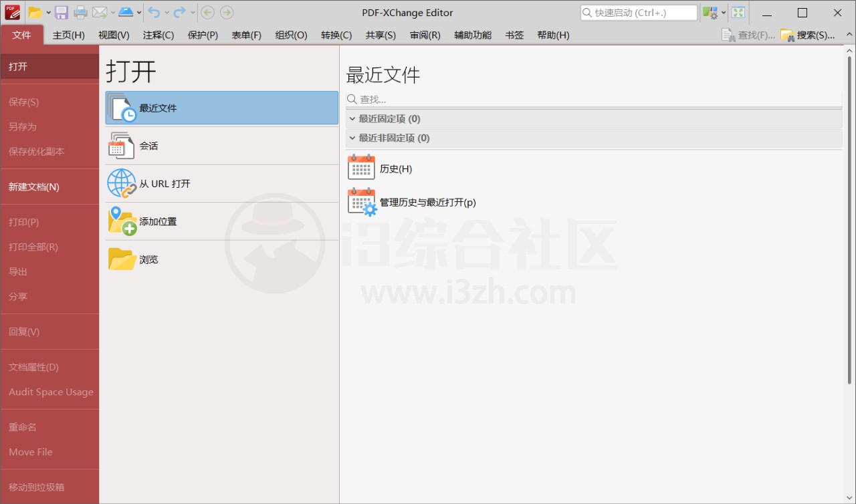Image resolution: width=856 pixels, height=504 pixels.
Task: Click the PDF-XChange app logo icon
Action: [12, 12]
